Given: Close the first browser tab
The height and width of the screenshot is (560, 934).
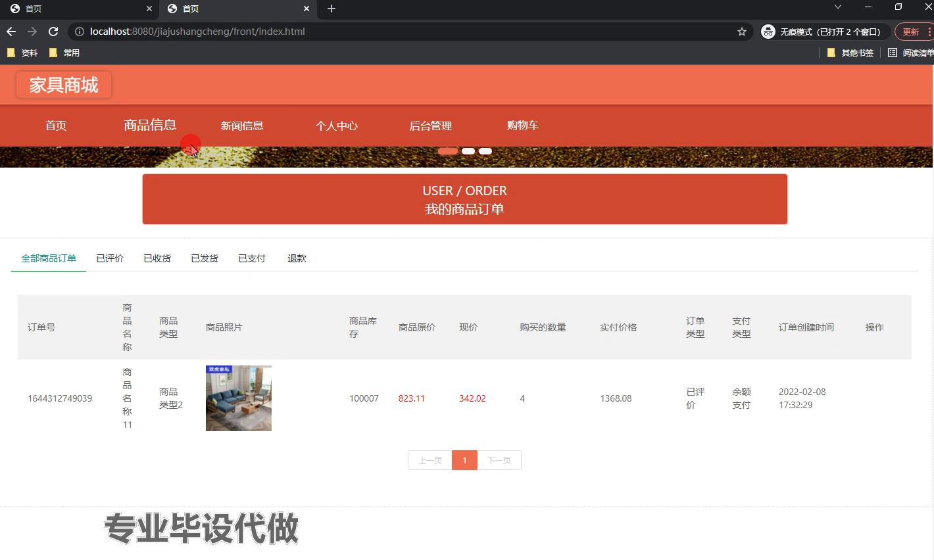Looking at the screenshot, I should tap(149, 9).
